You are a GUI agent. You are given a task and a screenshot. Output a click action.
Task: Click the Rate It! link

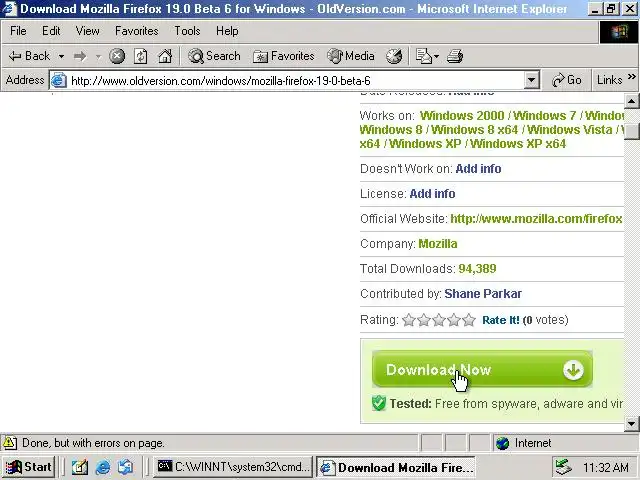click(501, 320)
